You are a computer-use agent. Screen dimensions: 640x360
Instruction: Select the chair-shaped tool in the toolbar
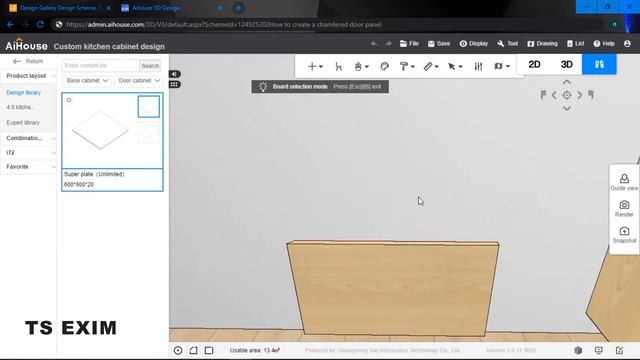coord(338,66)
